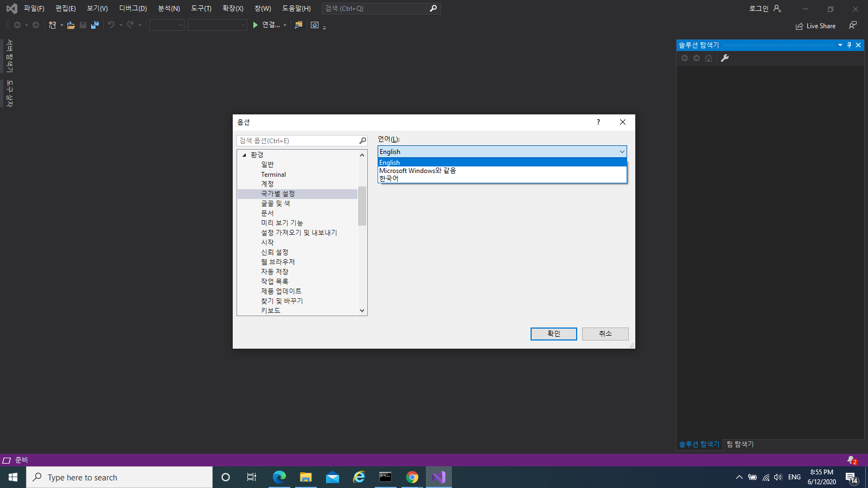Viewport: 868px width, 488px height.
Task: Open the 편집(E) menu
Action: tap(66, 9)
